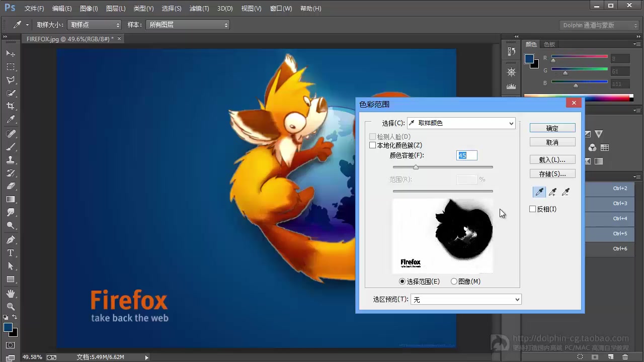Click the Subtract from Sample eyedropper
Image resolution: width=644 pixels, height=362 pixels.
(x=566, y=192)
